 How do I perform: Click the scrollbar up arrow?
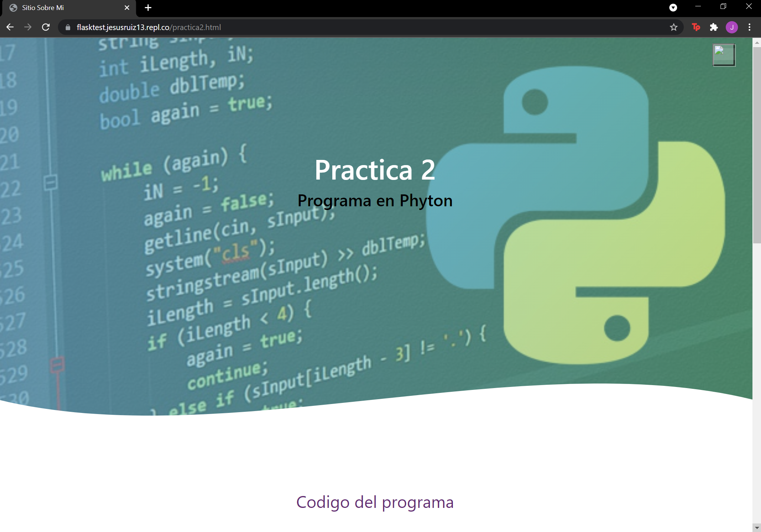coord(757,42)
